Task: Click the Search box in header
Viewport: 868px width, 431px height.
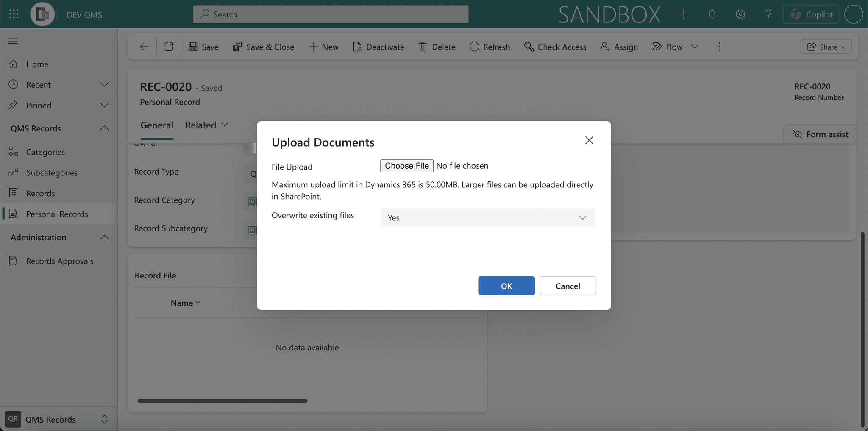Action: [x=331, y=14]
